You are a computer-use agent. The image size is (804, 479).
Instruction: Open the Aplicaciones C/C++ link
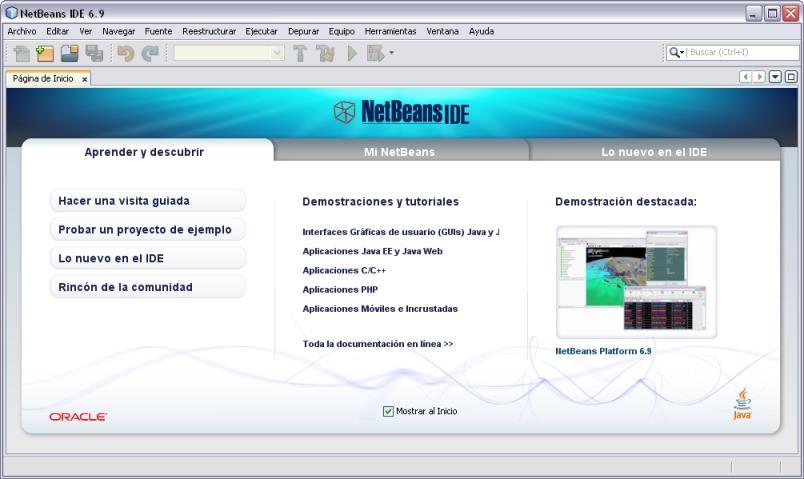(344, 270)
